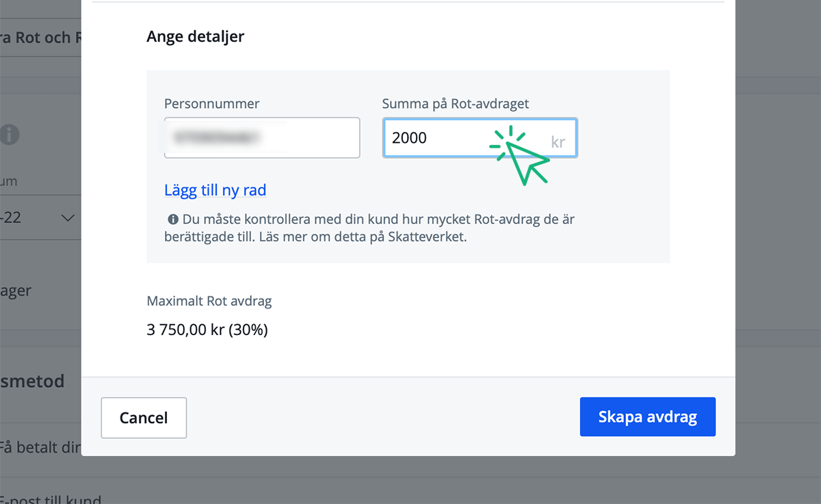Image resolution: width=821 pixels, height=504 pixels.
Task: Click the partially hidden 'smetod' section heading
Action: coord(33,381)
